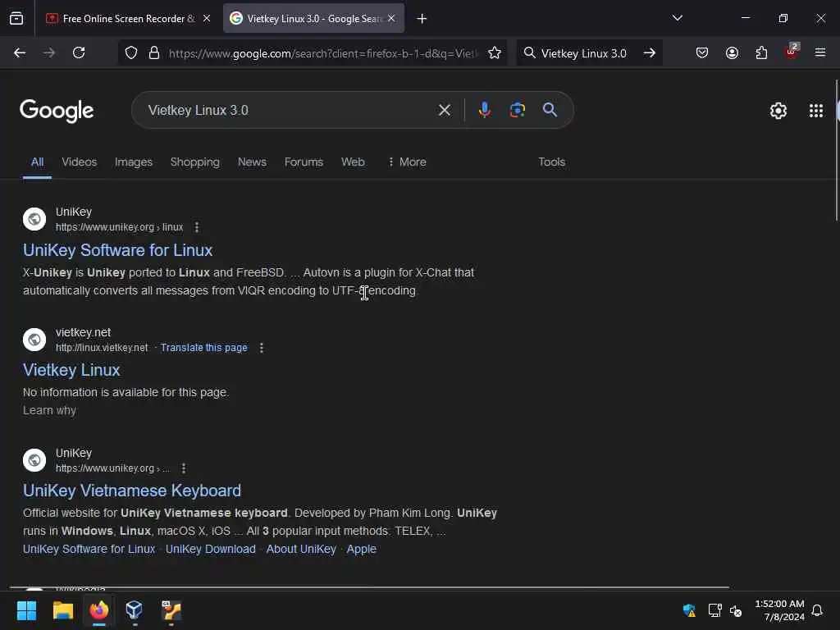Image resolution: width=840 pixels, height=630 pixels.
Task: Open Vietkey Linux result title
Action: point(71,370)
